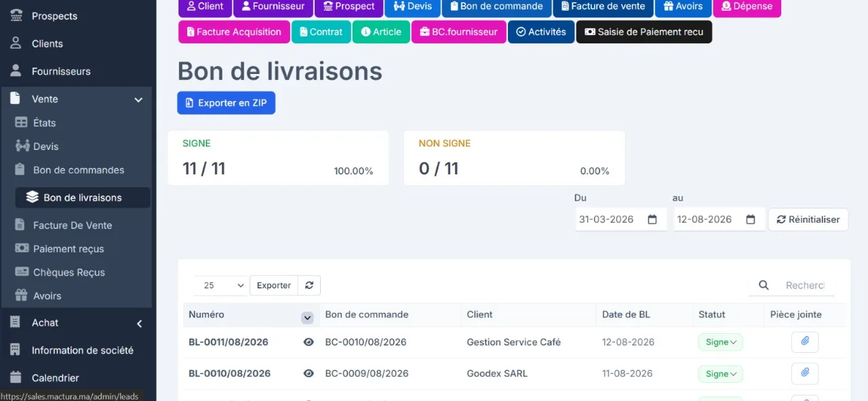Open the teal Contrat button
This screenshot has height=401, width=868.
click(x=321, y=32)
